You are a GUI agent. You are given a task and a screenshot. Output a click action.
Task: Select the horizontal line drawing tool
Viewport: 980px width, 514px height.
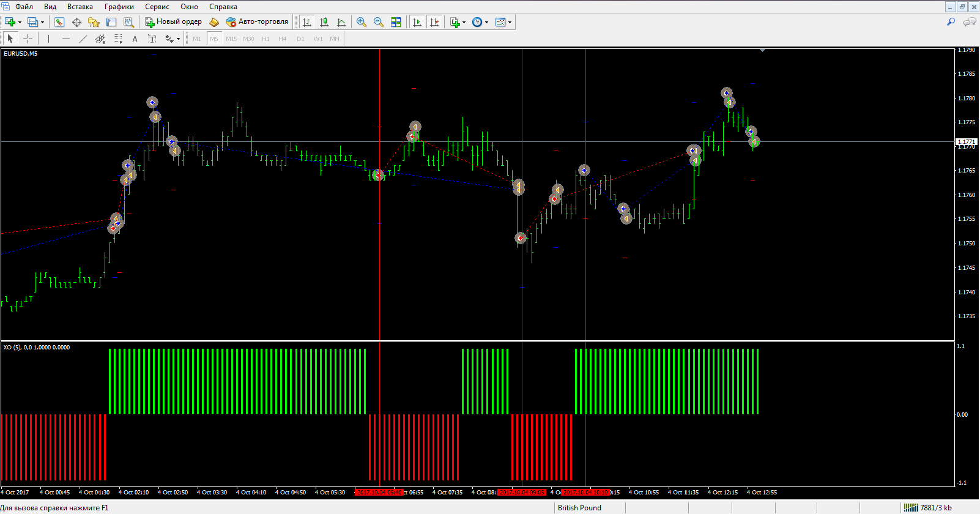coord(66,39)
